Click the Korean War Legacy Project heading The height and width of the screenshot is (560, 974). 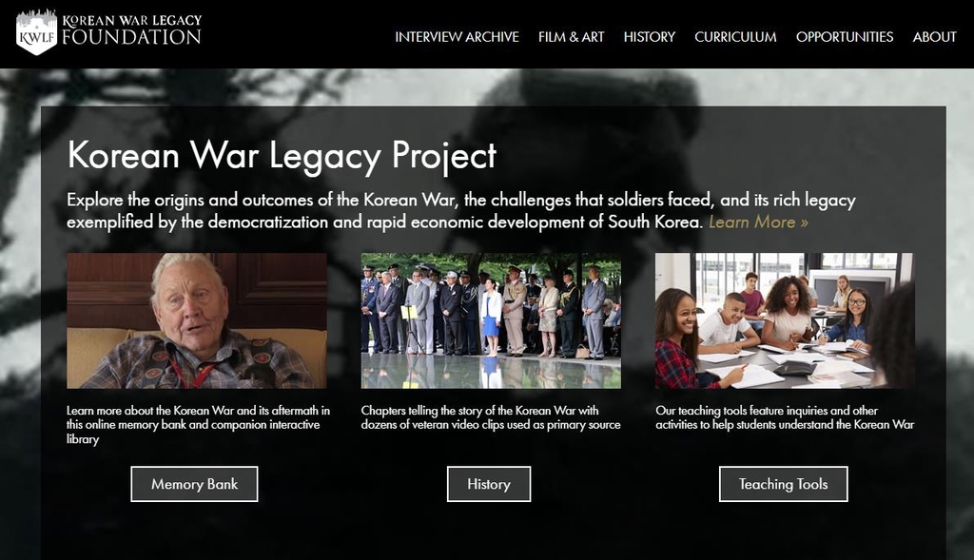pyautogui.click(x=282, y=155)
